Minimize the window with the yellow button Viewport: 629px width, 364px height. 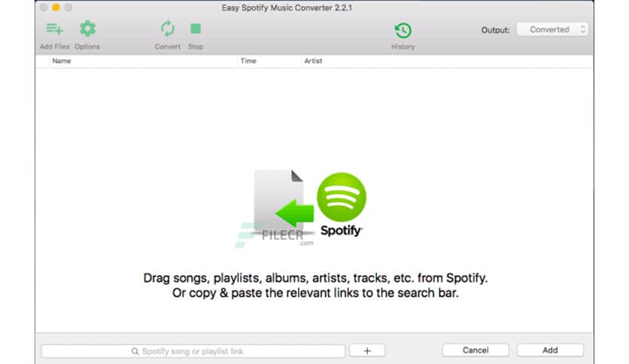(x=56, y=8)
